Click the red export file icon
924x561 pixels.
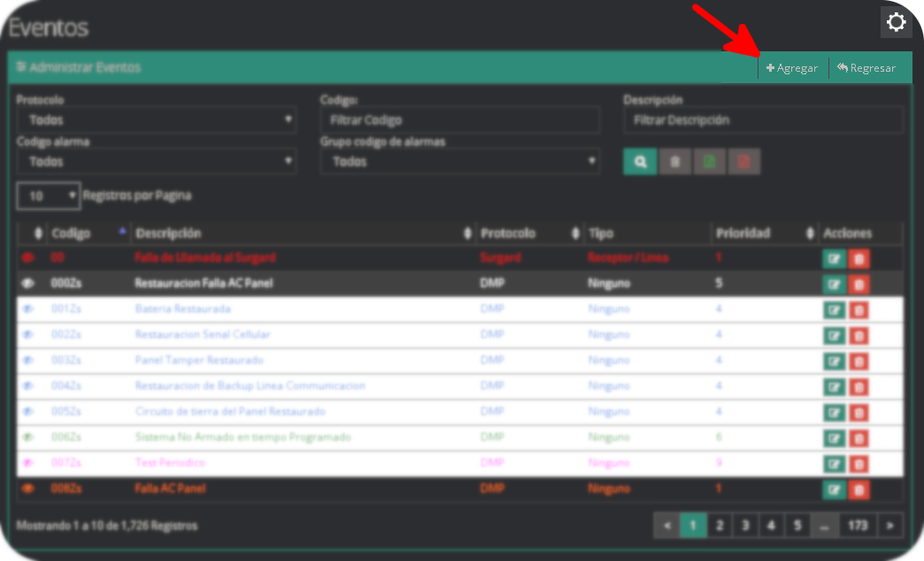744,162
